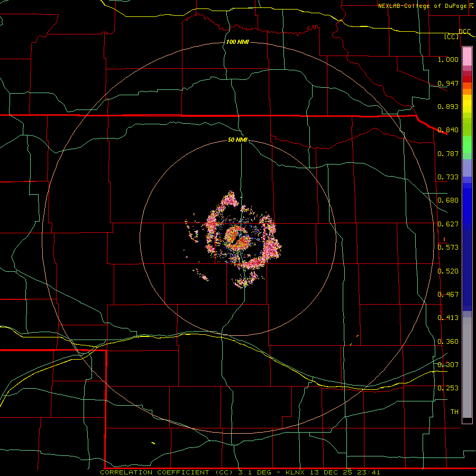Click the 0.893 scale value
Image resolution: width=476 pixels, height=476 pixels.
(448, 106)
